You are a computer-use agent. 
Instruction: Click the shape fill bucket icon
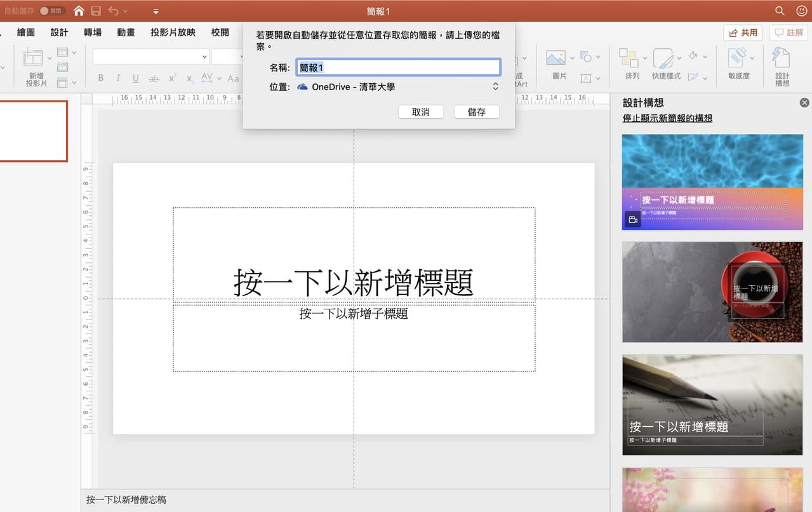(x=693, y=56)
